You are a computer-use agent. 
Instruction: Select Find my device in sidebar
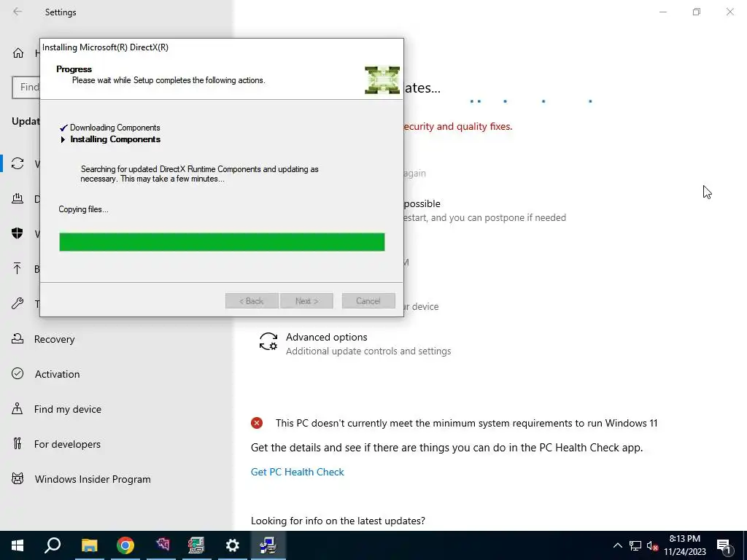(68, 409)
